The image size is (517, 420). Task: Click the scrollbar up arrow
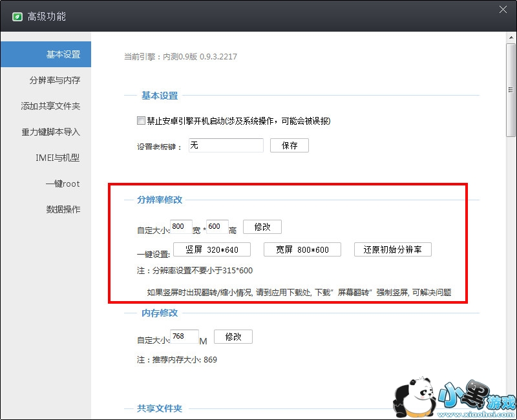[x=511, y=37]
